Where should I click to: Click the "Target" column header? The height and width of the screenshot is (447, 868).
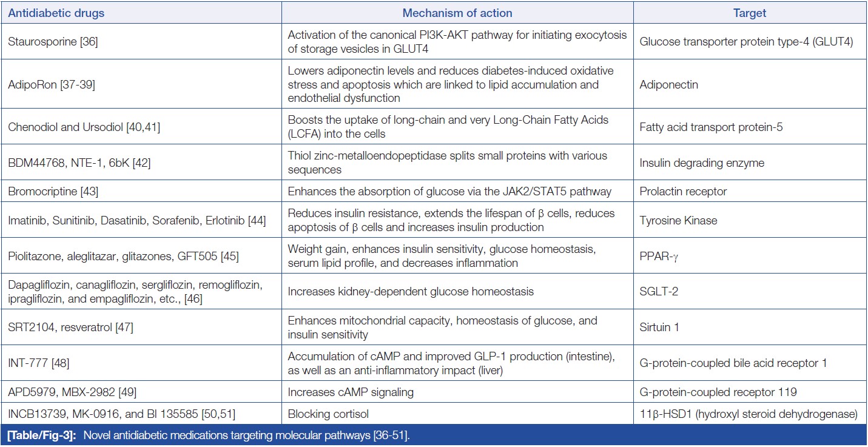750,13
